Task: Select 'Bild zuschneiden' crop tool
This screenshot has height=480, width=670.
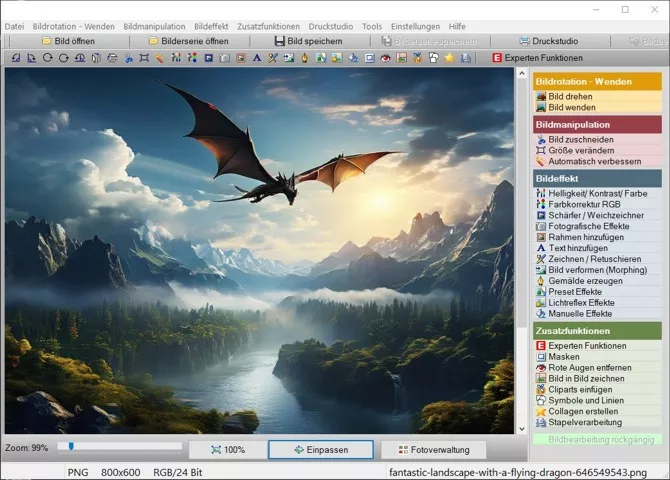Action: tap(581, 140)
